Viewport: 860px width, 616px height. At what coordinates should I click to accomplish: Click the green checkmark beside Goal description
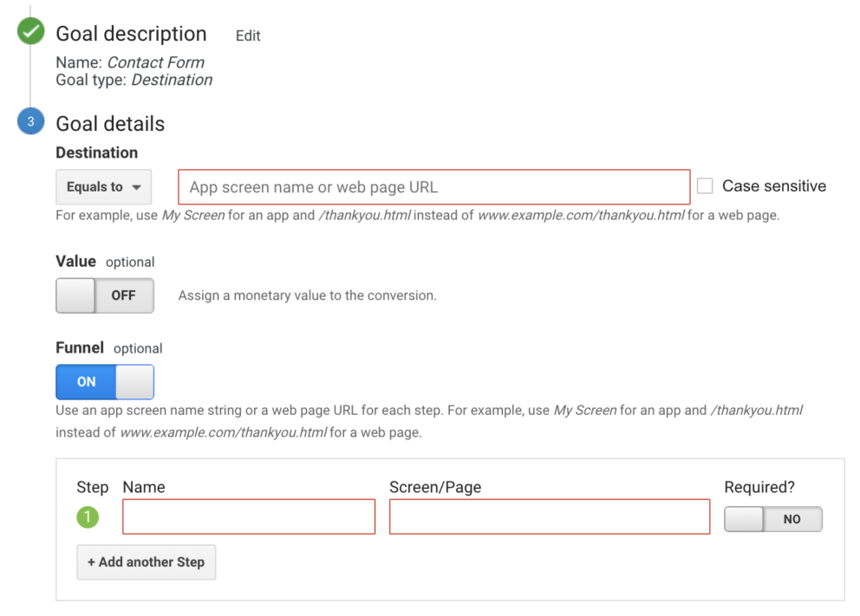[30, 33]
